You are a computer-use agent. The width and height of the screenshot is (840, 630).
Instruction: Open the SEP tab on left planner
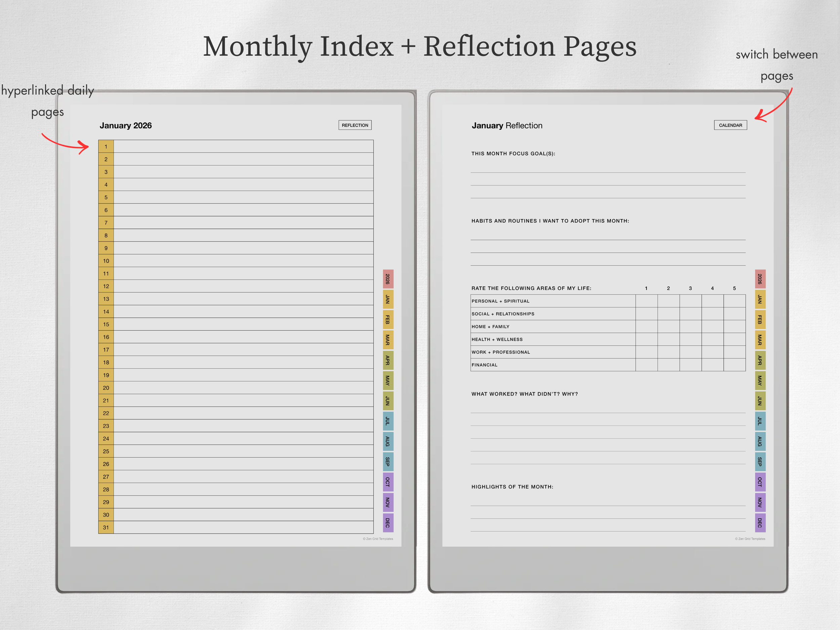pos(388,462)
